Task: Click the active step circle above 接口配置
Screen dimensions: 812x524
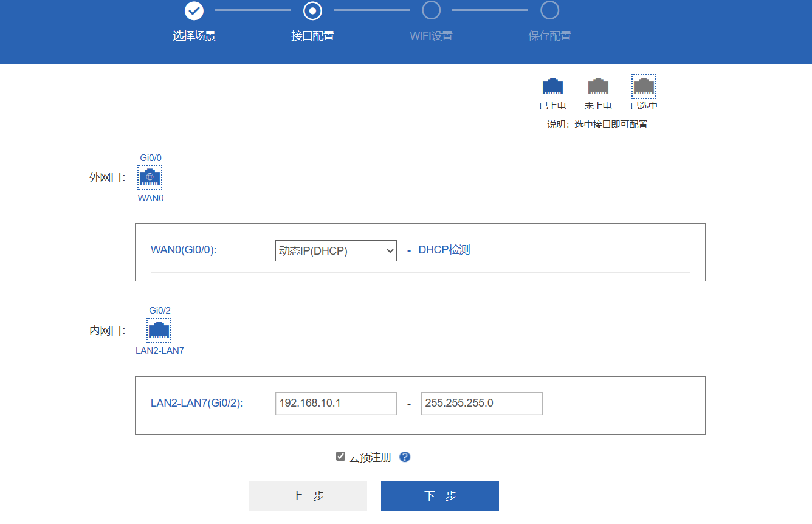Action: click(312, 10)
